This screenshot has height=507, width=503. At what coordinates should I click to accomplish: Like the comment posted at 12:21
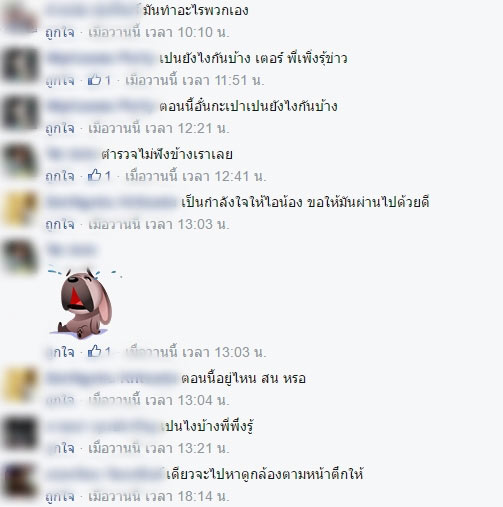60,129
